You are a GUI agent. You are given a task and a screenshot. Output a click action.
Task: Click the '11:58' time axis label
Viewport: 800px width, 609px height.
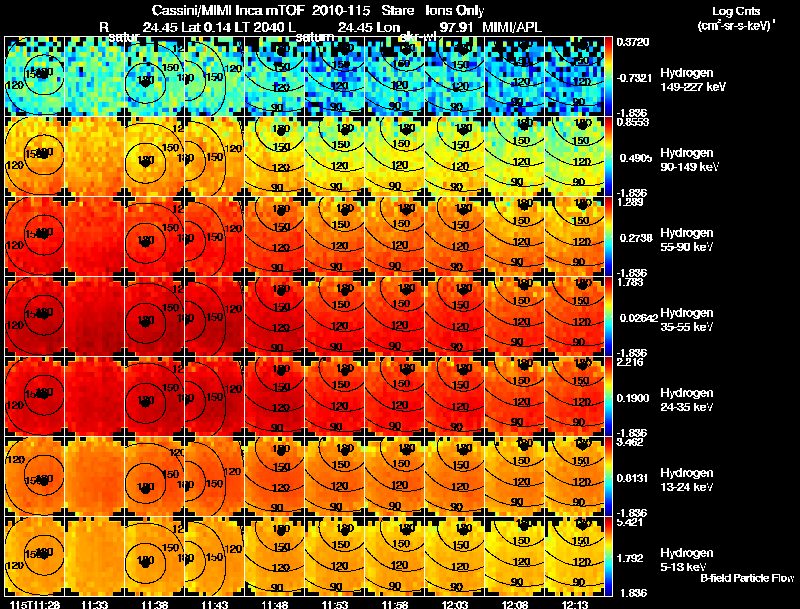tap(394, 604)
